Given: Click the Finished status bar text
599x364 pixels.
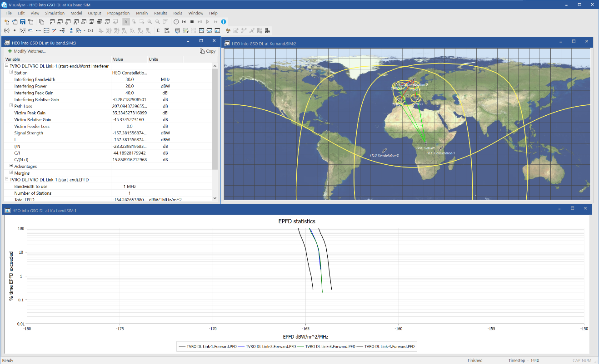Looking at the screenshot, I should (x=475, y=360).
